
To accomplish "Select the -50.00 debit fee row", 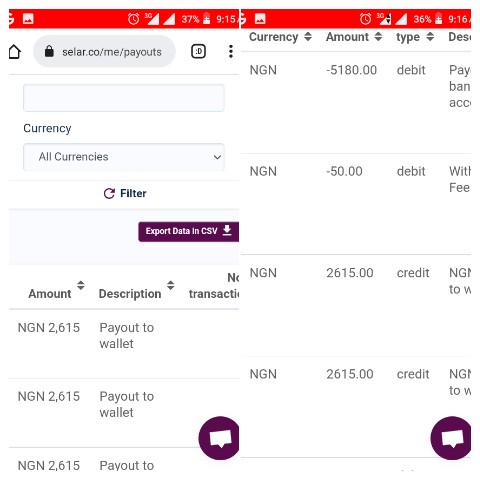I will click(356, 204).
